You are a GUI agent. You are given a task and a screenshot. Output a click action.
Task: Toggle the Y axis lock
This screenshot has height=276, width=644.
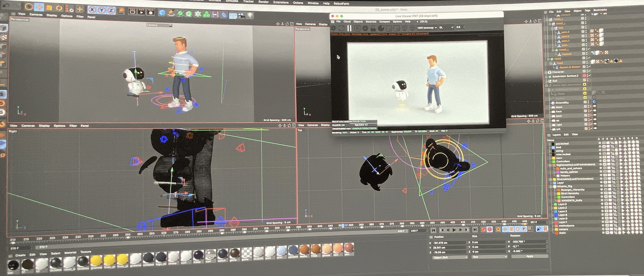click(x=102, y=10)
